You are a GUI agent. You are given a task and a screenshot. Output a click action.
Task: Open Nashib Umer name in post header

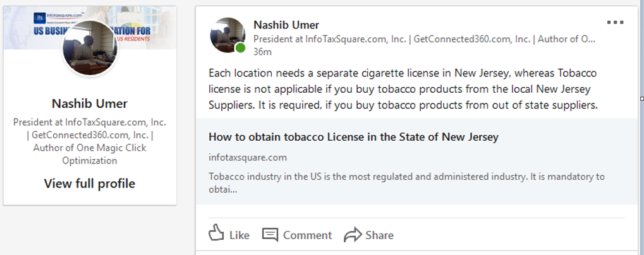click(x=286, y=25)
